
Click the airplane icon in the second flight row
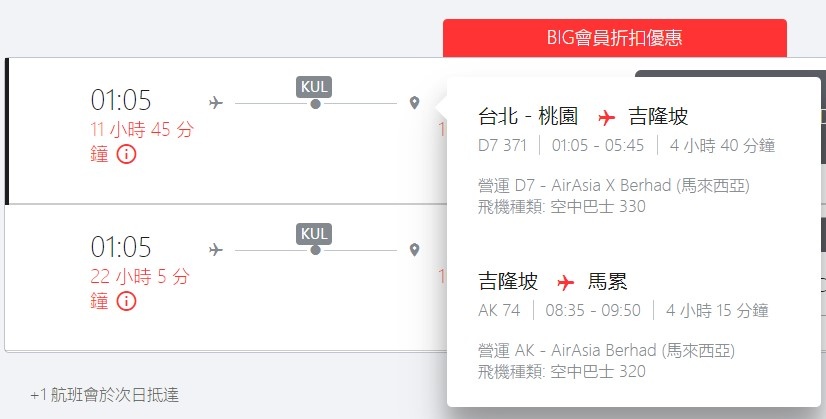tap(215, 249)
